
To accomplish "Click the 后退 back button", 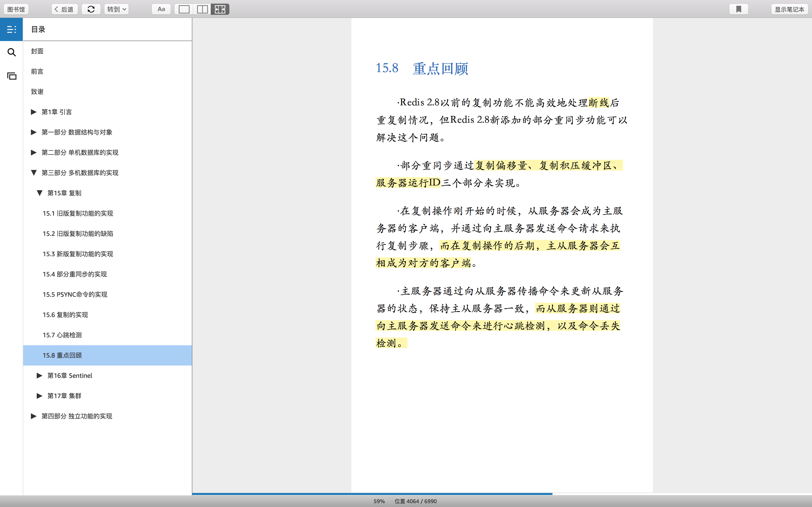I will (x=64, y=9).
